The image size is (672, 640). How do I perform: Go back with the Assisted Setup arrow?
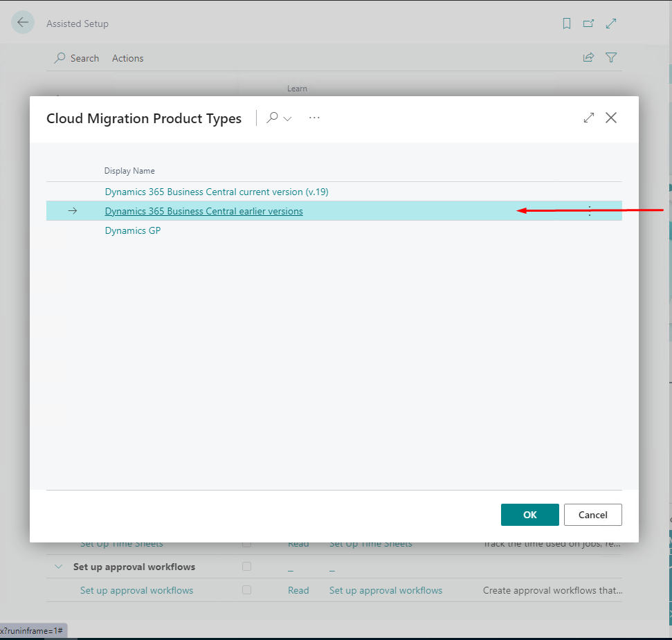point(23,23)
